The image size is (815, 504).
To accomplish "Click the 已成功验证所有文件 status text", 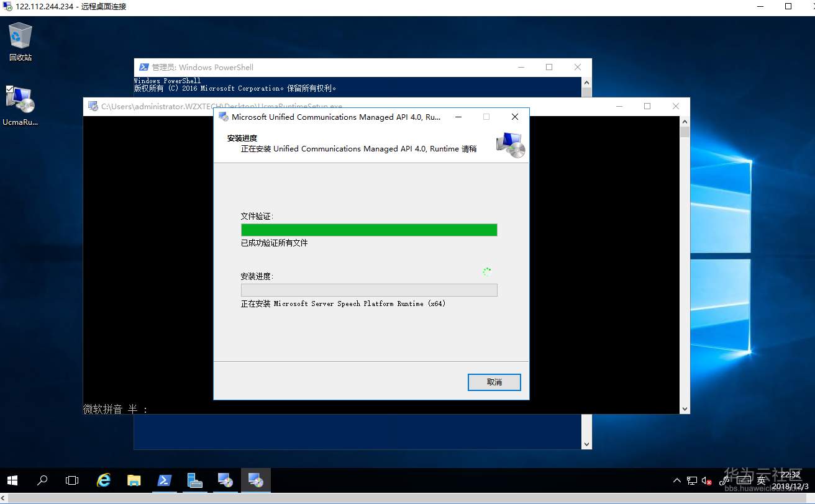I will 275,243.
